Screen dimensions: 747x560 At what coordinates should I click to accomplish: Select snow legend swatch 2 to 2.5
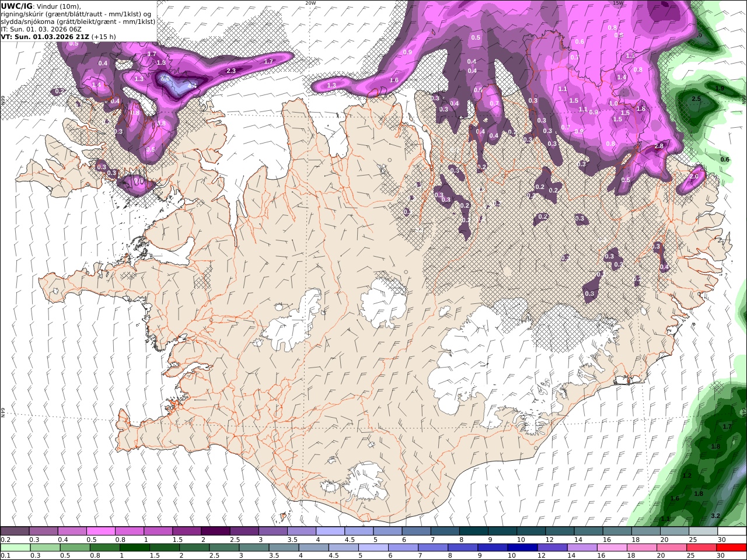click(x=215, y=531)
